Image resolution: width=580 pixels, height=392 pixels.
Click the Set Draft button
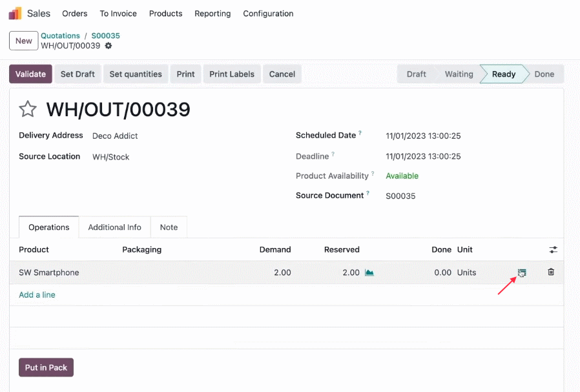coord(78,74)
